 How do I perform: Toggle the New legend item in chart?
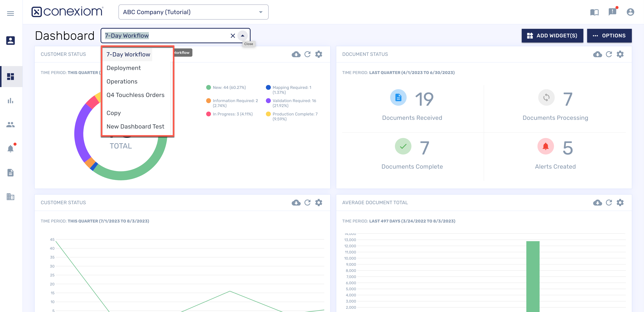[x=229, y=88]
